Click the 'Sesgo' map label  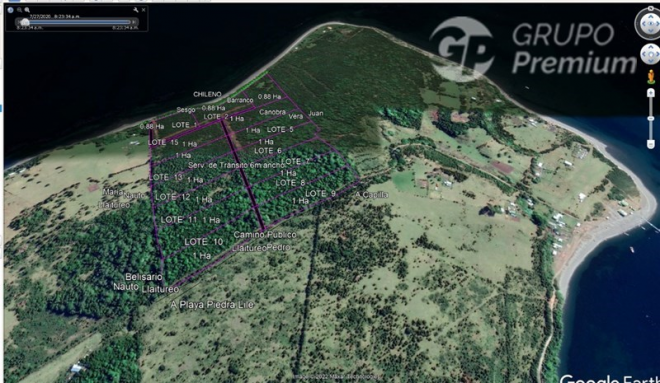pyautogui.click(x=186, y=109)
